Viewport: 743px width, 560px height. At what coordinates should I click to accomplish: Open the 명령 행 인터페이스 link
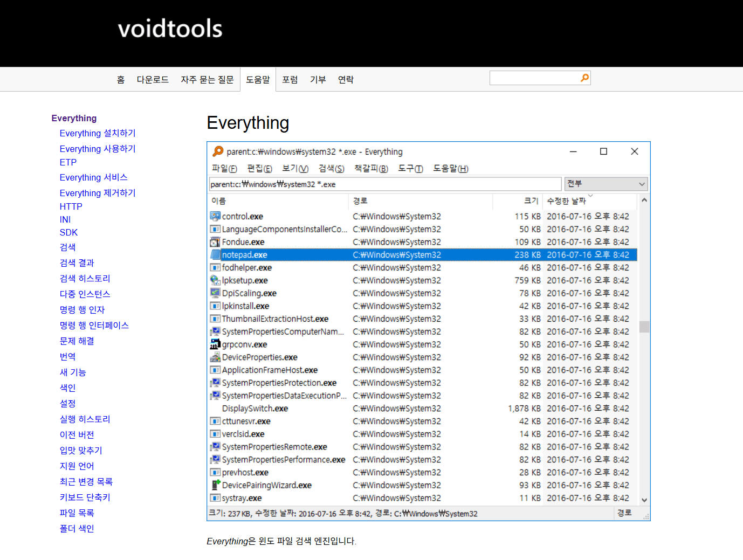94,326
